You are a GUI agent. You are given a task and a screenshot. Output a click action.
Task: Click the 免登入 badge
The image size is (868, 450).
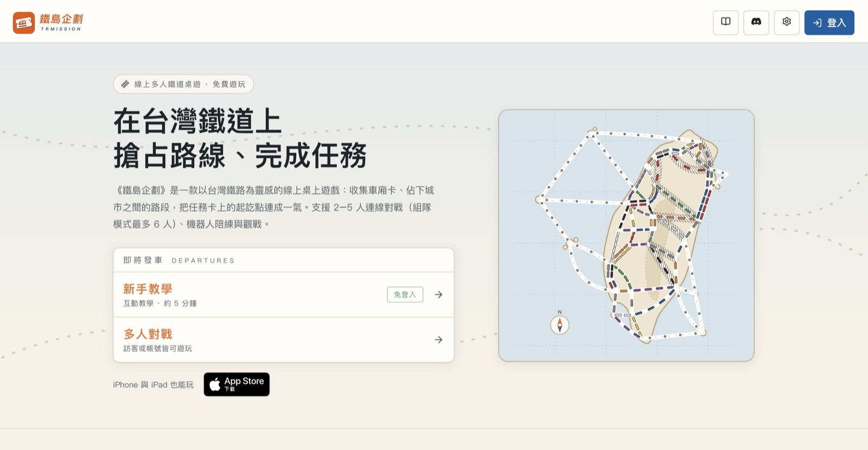coord(405,295)
